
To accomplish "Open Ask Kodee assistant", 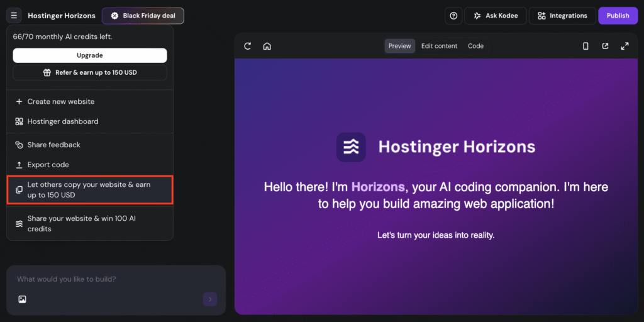I will coord(496,16).
